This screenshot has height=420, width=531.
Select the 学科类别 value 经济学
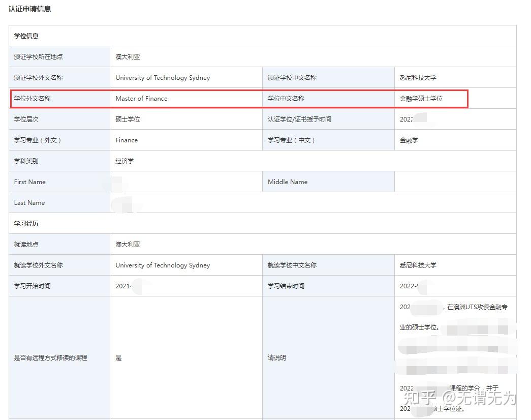tap(124, 161)
